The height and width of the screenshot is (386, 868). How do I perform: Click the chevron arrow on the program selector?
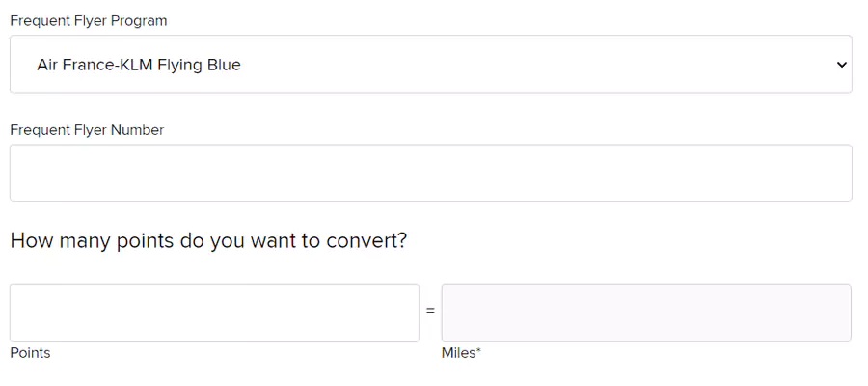(x=841, y=65)
